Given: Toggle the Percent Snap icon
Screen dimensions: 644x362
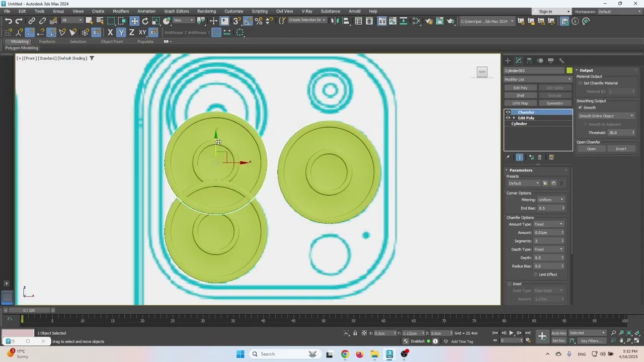Looking at the screenshot, I should pos(259,21).
